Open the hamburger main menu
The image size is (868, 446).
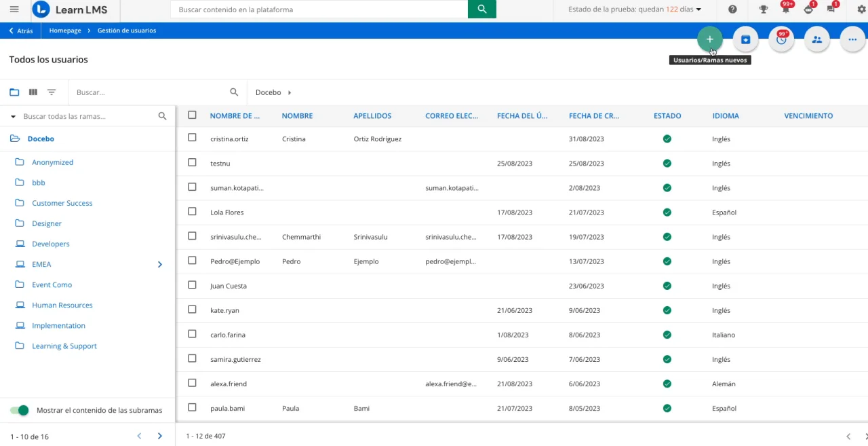pyautogui.click(x=14, y=10)
